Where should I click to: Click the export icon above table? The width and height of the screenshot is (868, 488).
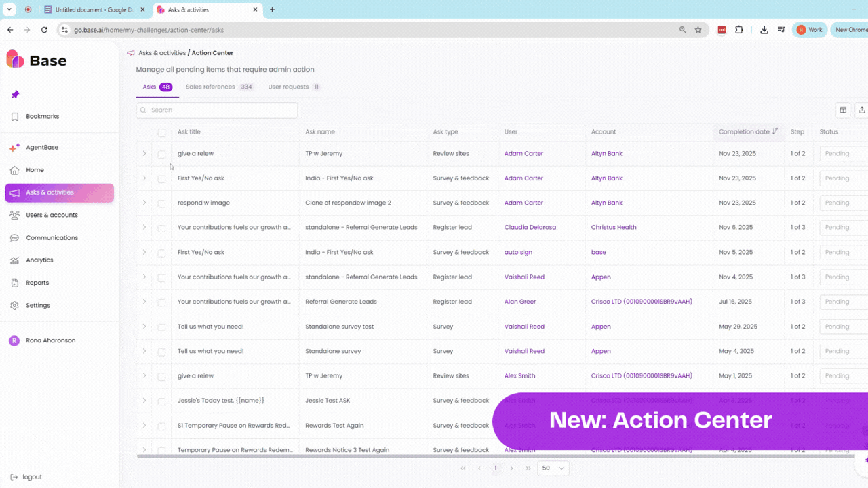click(x=862, y=110)
